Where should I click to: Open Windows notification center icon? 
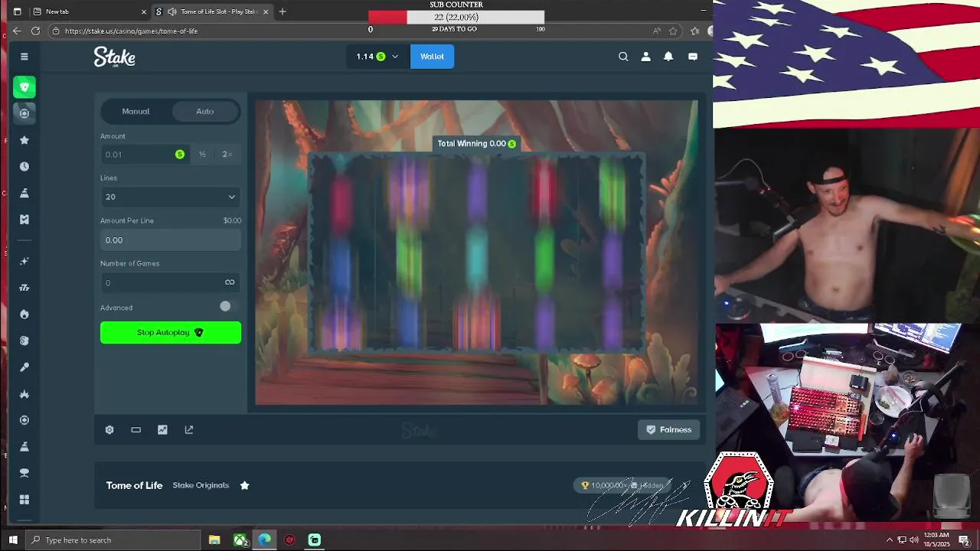tap(965, 540)
